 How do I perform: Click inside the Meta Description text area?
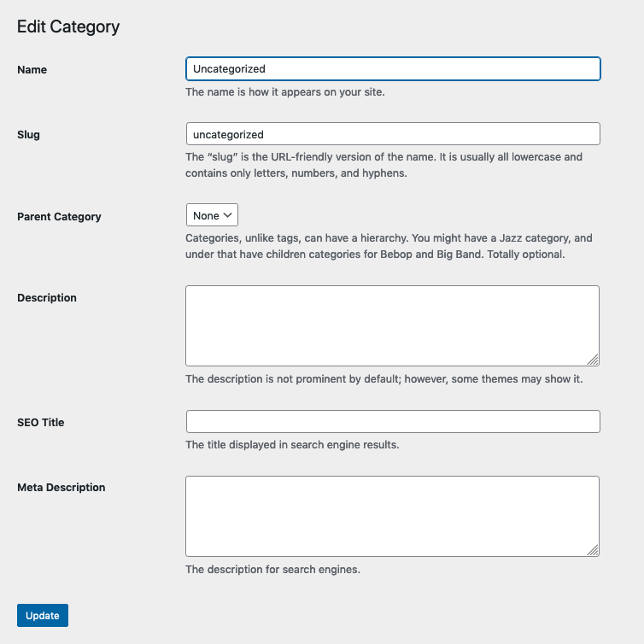coord(392,516)
